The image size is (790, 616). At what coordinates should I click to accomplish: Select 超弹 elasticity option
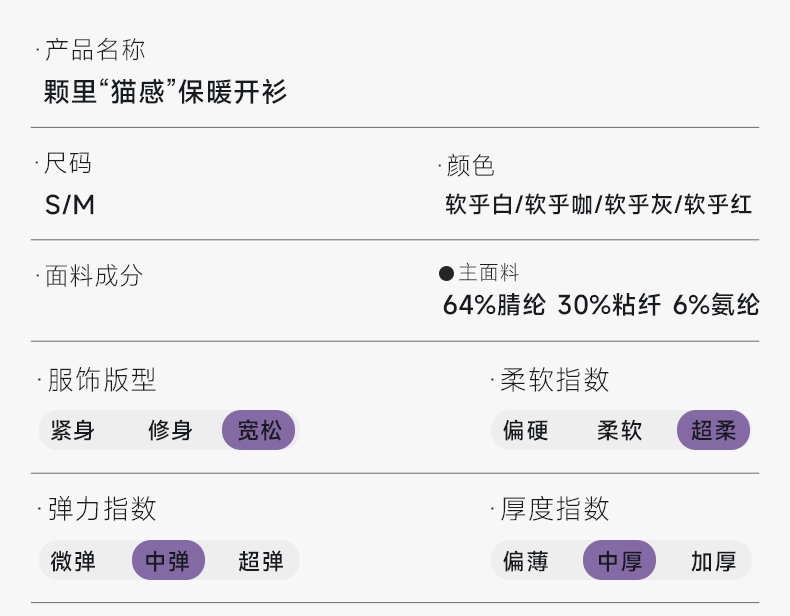point(261,561)
